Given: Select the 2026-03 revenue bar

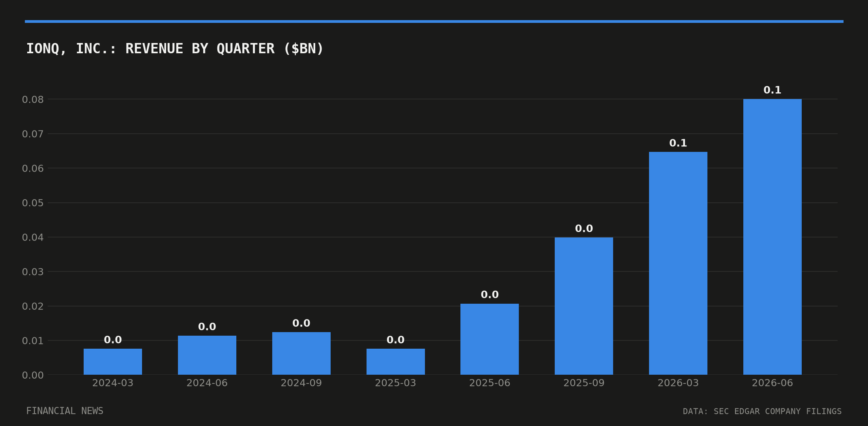Looking at the screenshot, I should click(x=678, y=263).
